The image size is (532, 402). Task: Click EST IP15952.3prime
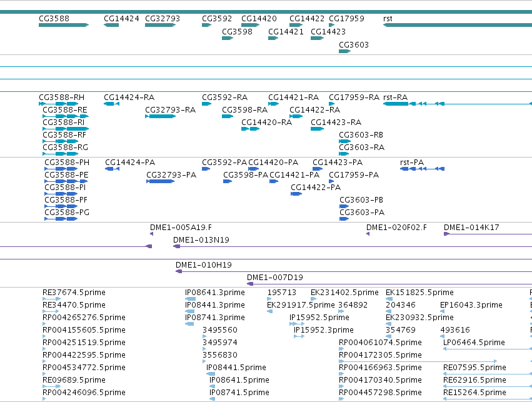[299, 336]
